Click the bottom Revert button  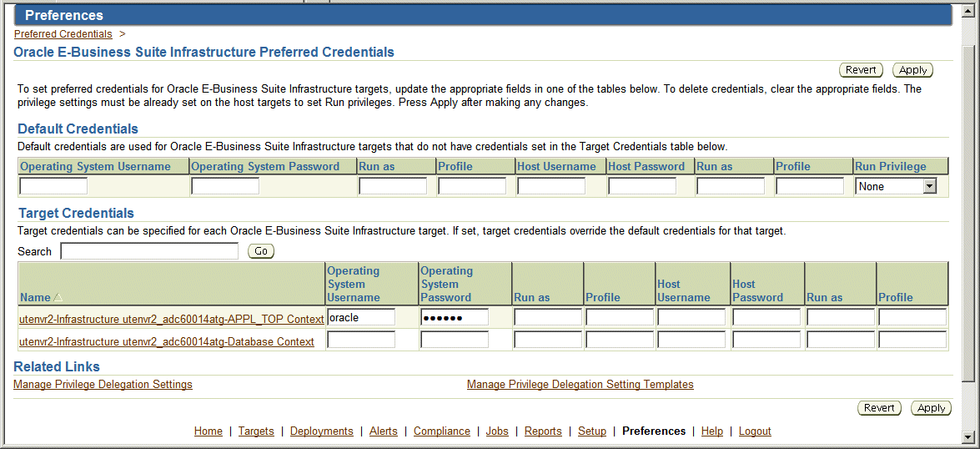879,408
